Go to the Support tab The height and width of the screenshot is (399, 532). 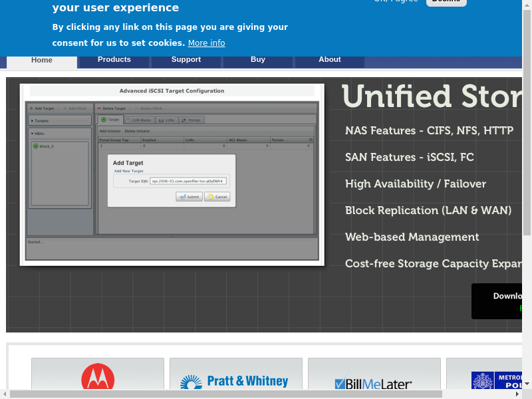[x=186, y=60]
